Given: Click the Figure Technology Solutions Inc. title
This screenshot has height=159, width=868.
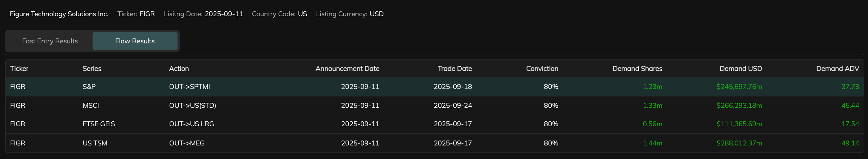Looking at the screenshot, I should [59, 14].
